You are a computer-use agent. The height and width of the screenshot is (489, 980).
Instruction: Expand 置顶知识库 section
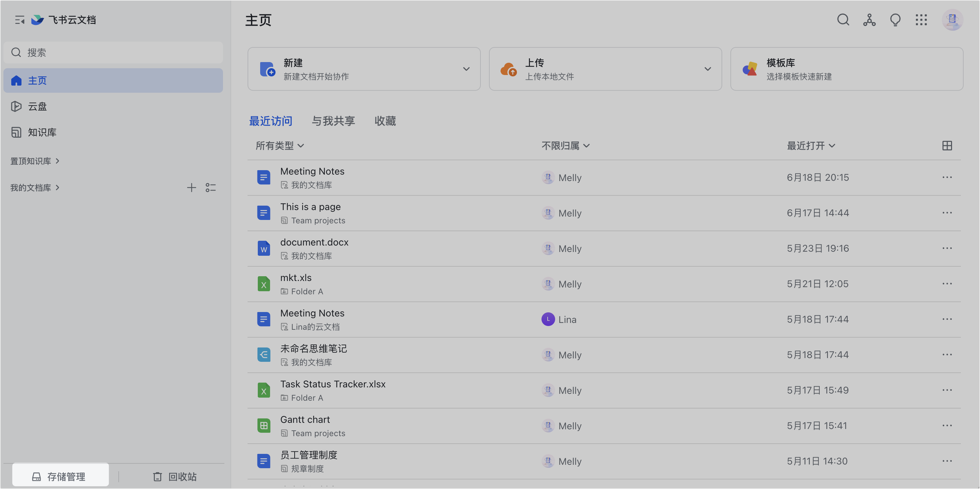coord(35,161)
